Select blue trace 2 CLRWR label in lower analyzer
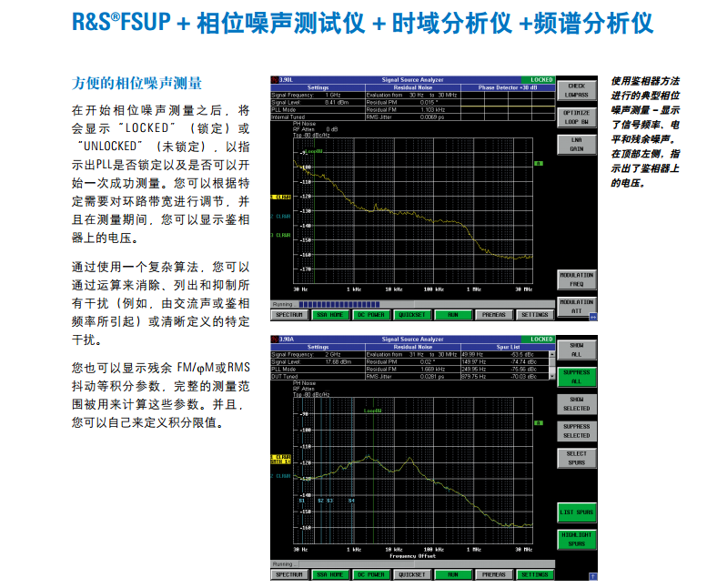The width and height of the screenshot is (717, 588). 281,476
